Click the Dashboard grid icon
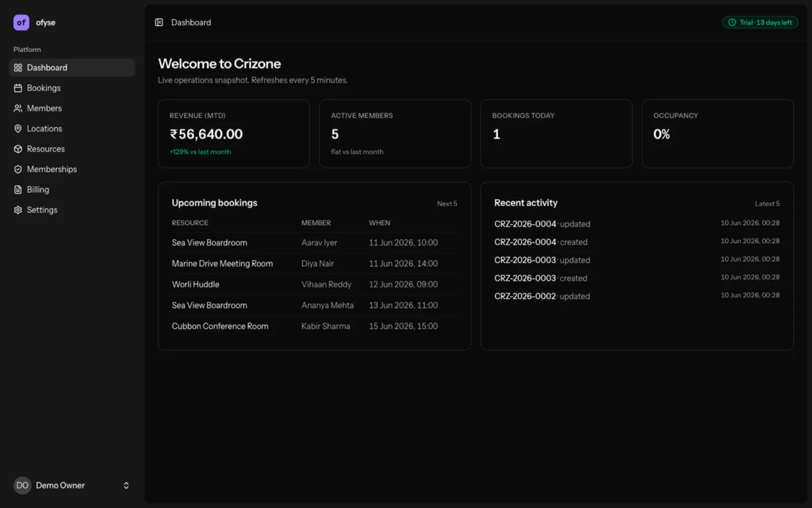Screen dimensions: 812x508 tap(18, 68)
